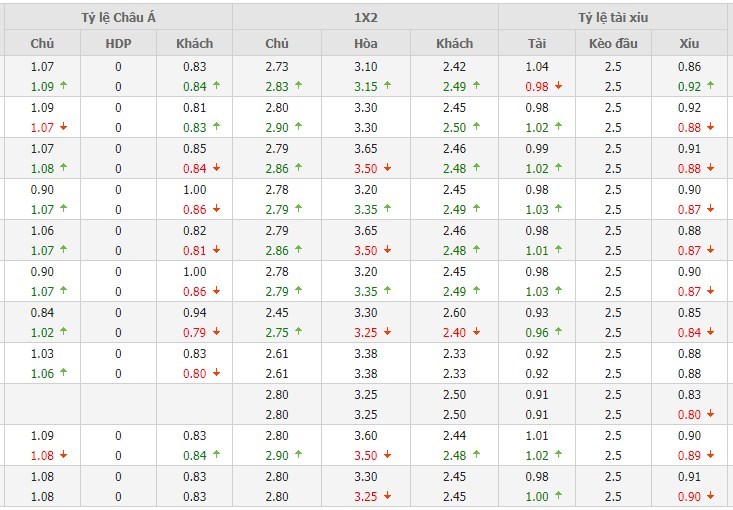This screenshot has height=510, width=733.
Task: Select the 1X2 header group
Action: 366,17
